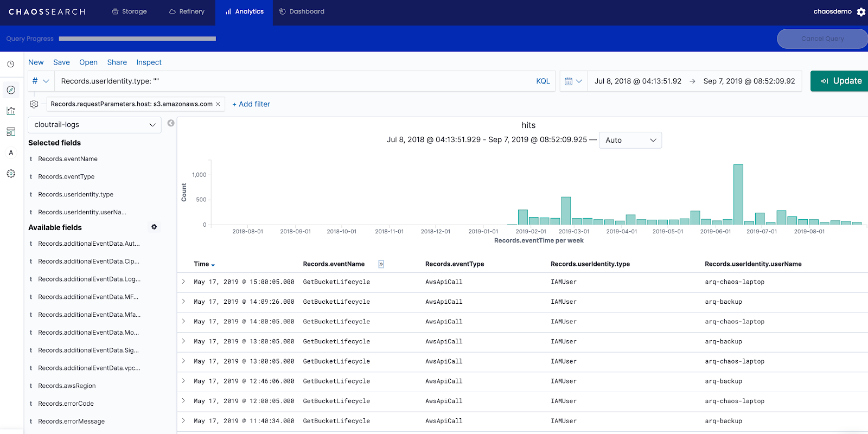Click the recently viewed clock icon
Viewport: 868px width, 434px height.
[11, 64]
